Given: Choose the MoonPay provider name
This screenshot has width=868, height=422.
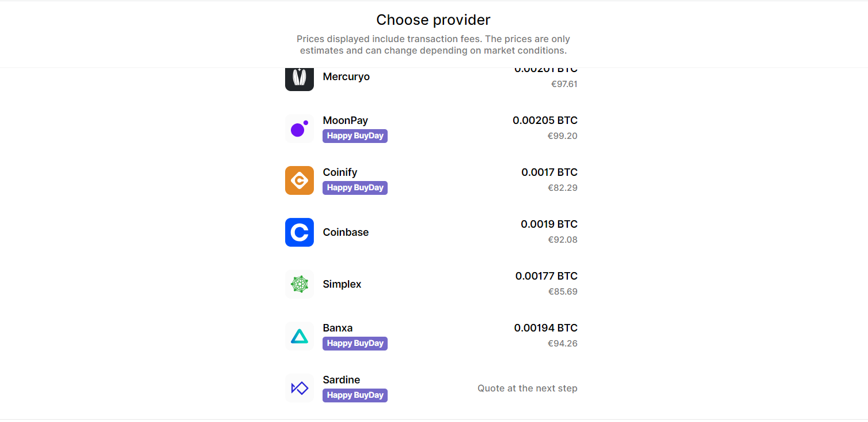Looking at the screenshot, I should tap(345, 120).
